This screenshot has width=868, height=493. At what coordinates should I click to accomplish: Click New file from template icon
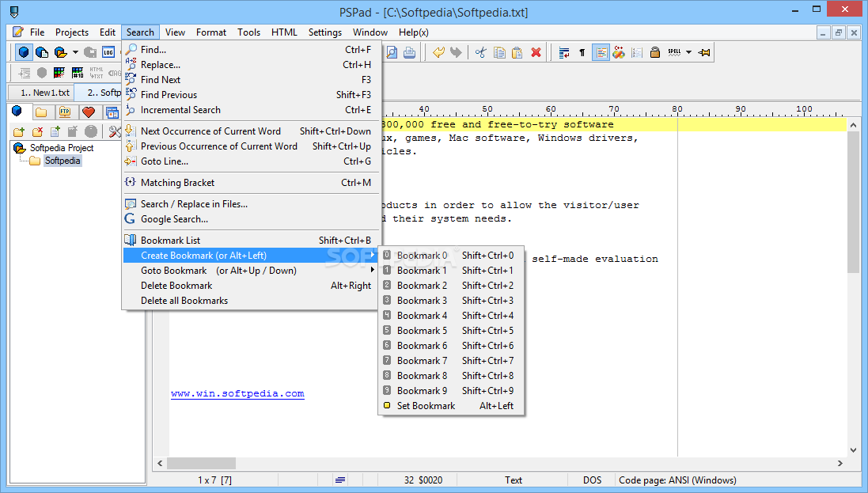tap(42, 52)
